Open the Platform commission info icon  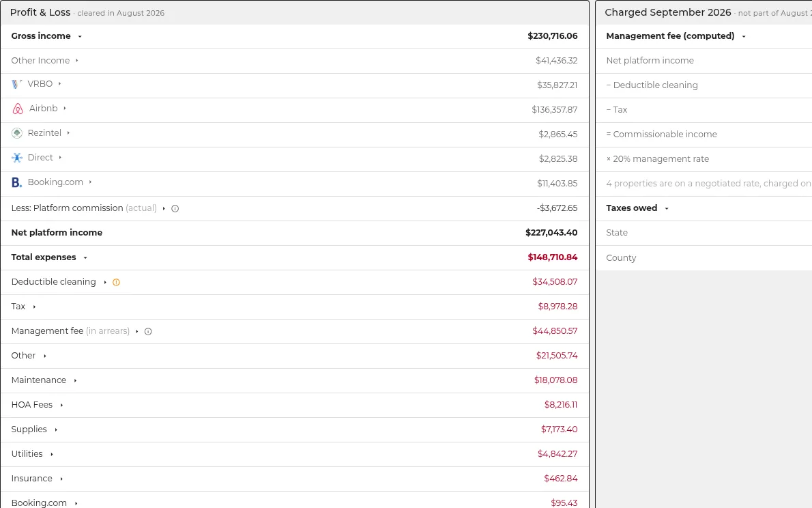175,208
